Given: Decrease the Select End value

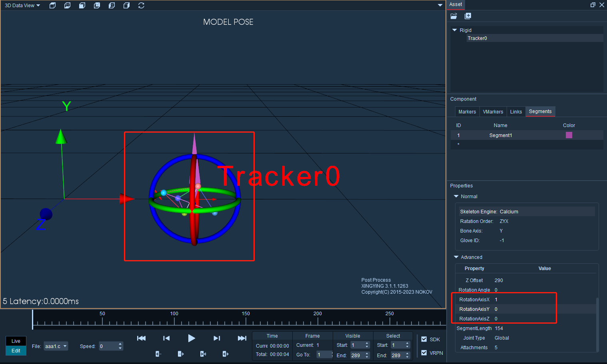Looking at the screenshot, I should click(407, 357).
